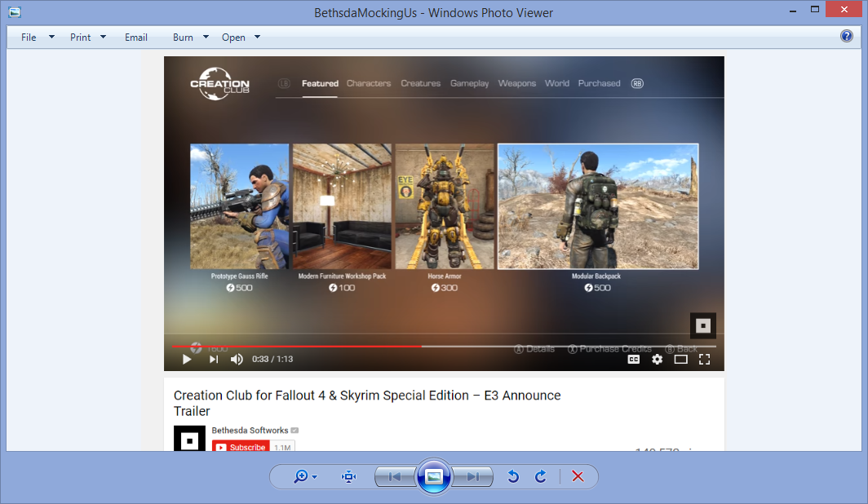This screenshot has width=868, height=504.
Task: Minimize the Photo Viewer window
Action: [x=793, y=10]
